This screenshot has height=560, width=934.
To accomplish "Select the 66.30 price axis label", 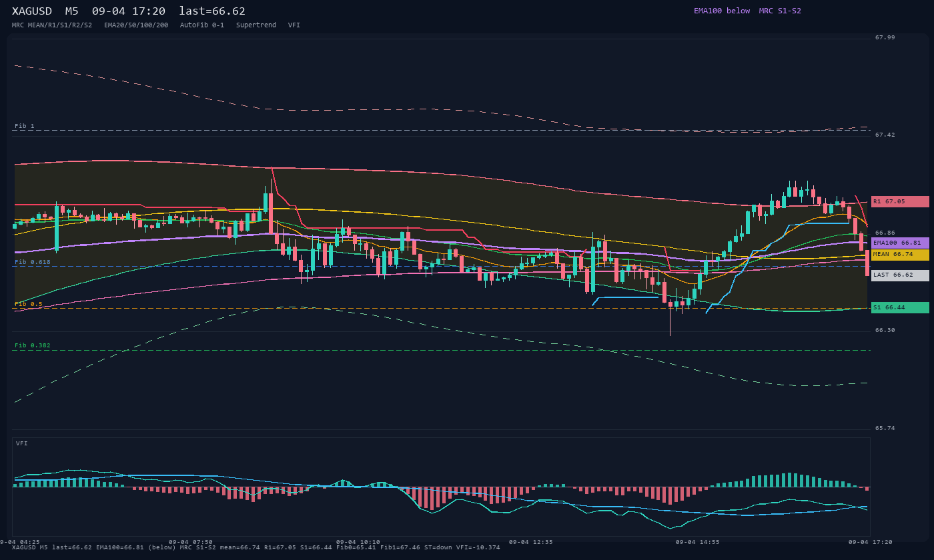I will 885,330.
